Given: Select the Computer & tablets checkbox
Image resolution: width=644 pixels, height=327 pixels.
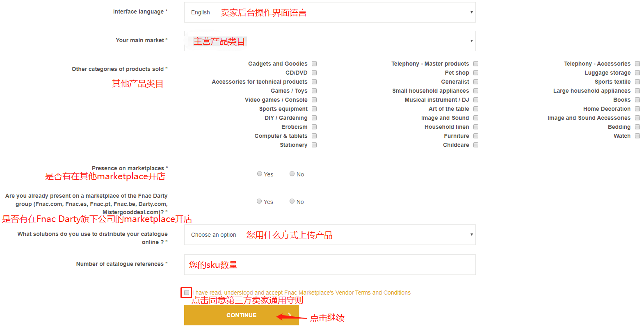Looking at the screenshot, I should tap(314, 136).
